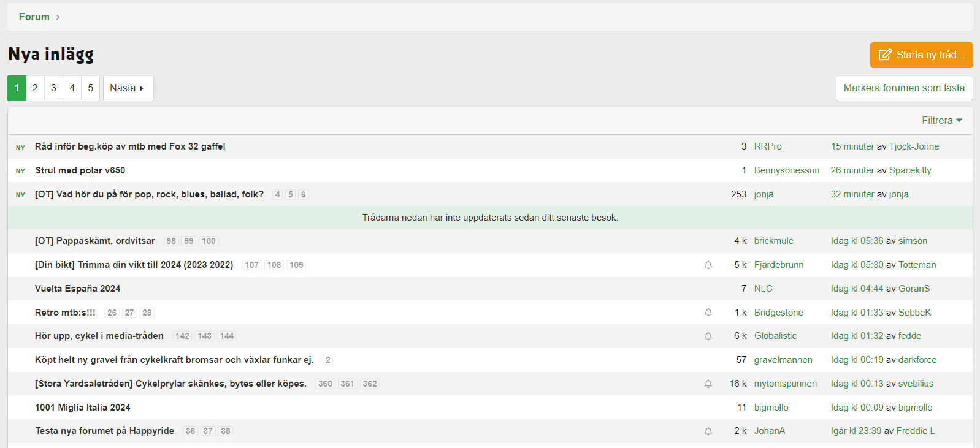This screenshot has width=980, height=448.
Task: Switch to page 3 of results
Action: (53, 88)
